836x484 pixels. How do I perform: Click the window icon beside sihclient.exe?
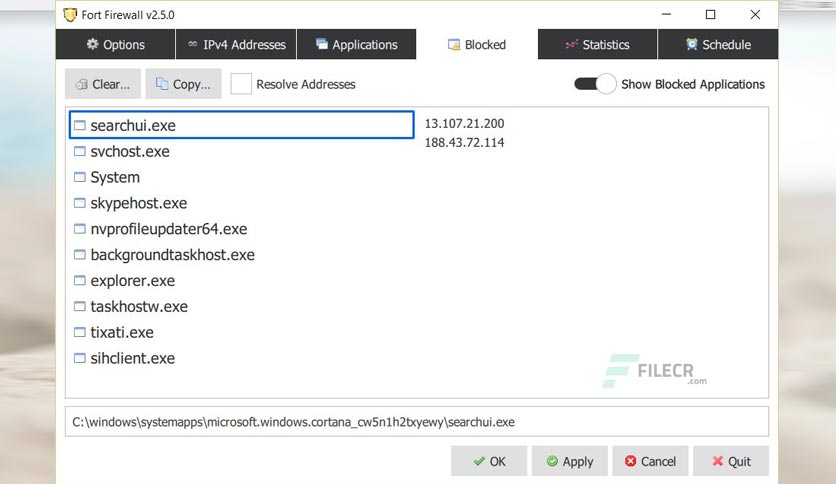79,358
